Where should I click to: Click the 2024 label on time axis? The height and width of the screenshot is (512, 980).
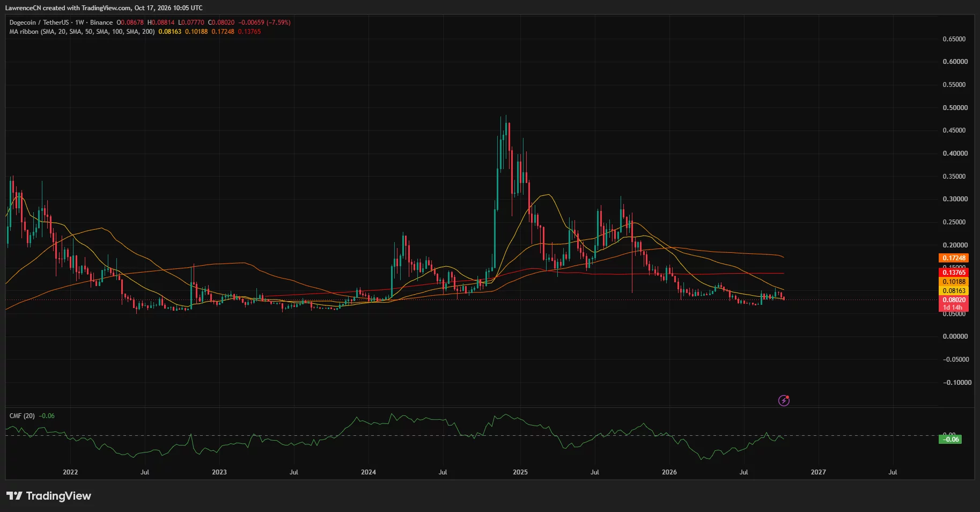369,472
